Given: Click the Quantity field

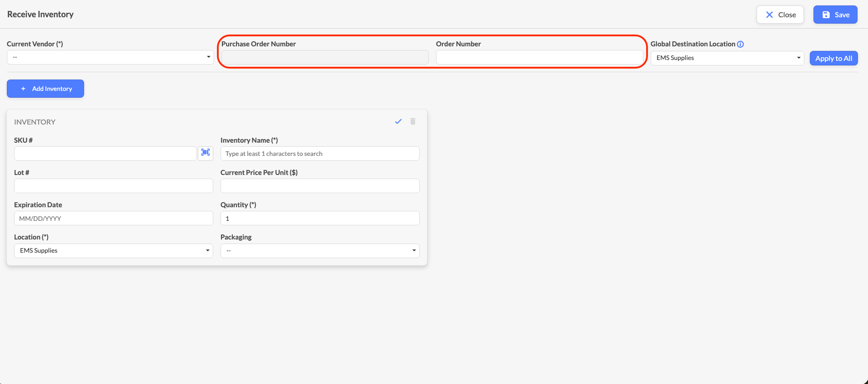Looking at the screenshot, I should [320, 218].
